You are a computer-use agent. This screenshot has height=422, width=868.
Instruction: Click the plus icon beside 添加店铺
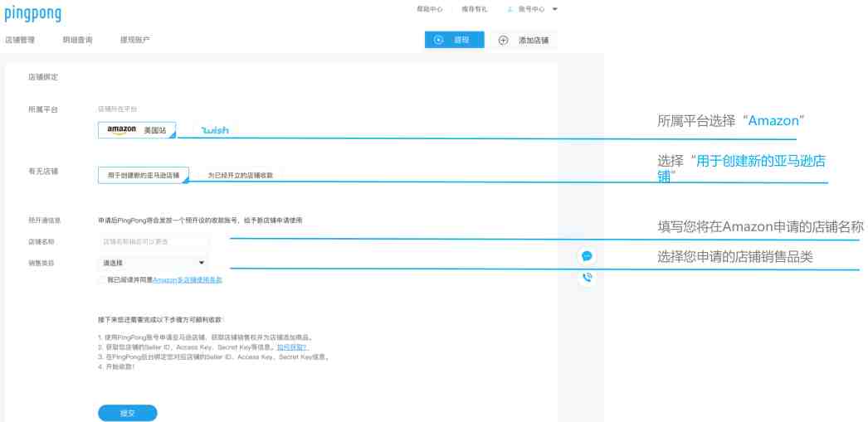[x=503, y=40]
